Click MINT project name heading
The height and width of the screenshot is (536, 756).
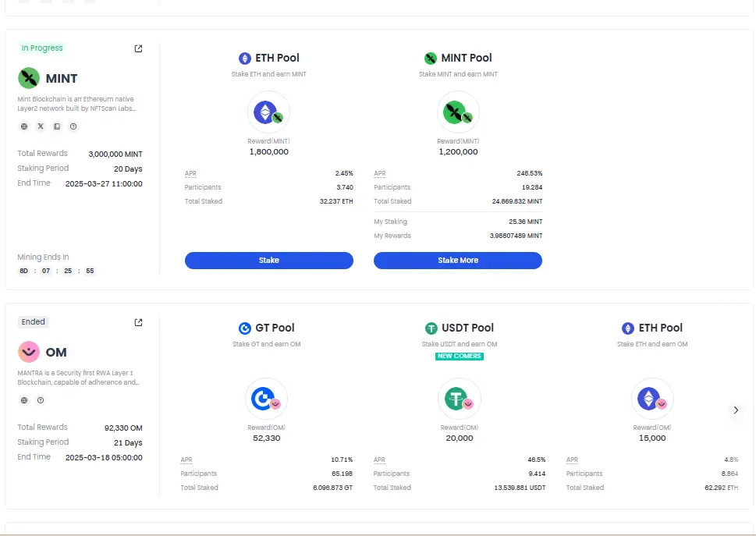point(62,78)
